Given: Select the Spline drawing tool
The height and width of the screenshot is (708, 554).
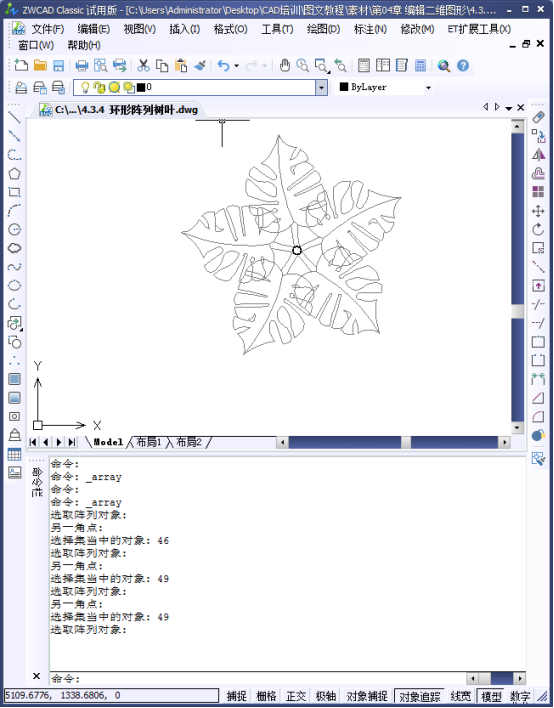Looking at the screenshot, I should coord(14,267).
